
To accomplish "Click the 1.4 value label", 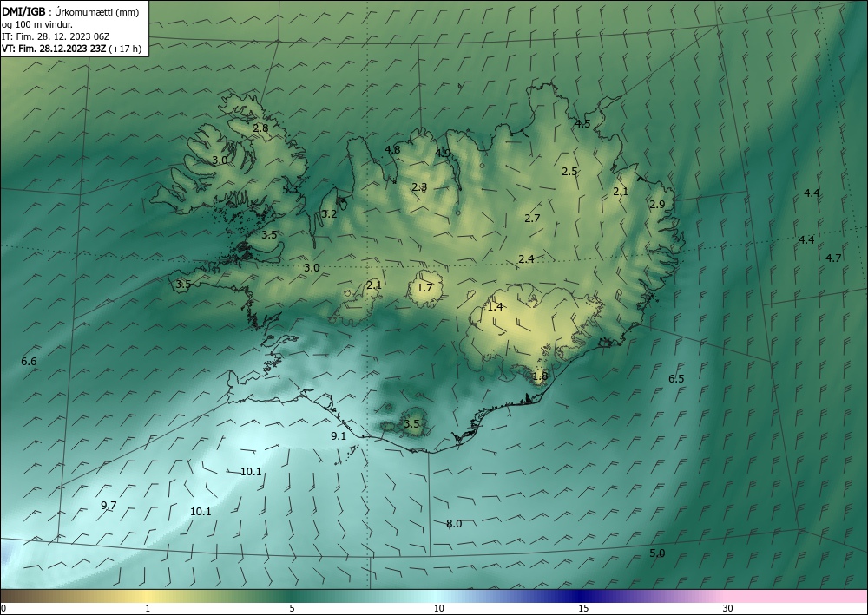I will click(495, 307).
